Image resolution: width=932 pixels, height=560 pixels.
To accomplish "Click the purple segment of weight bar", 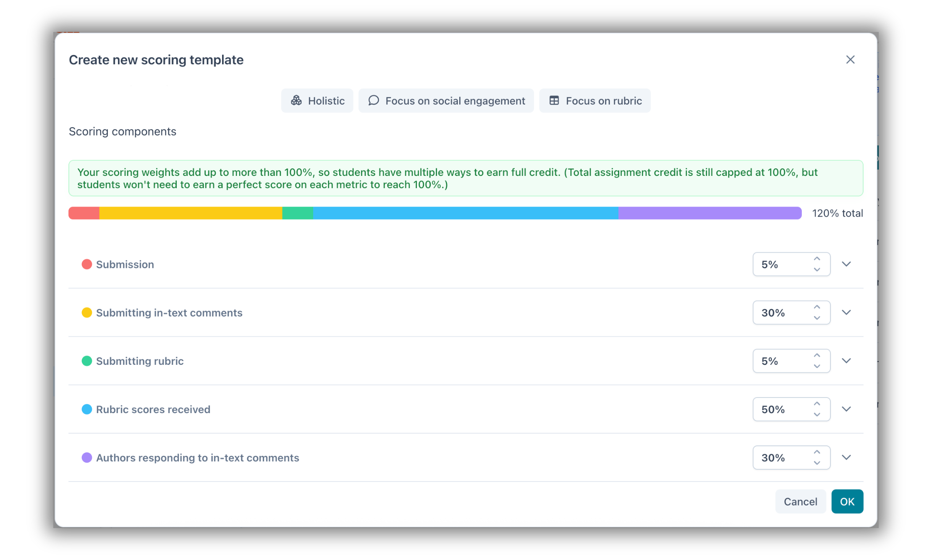I will [709, 213].
